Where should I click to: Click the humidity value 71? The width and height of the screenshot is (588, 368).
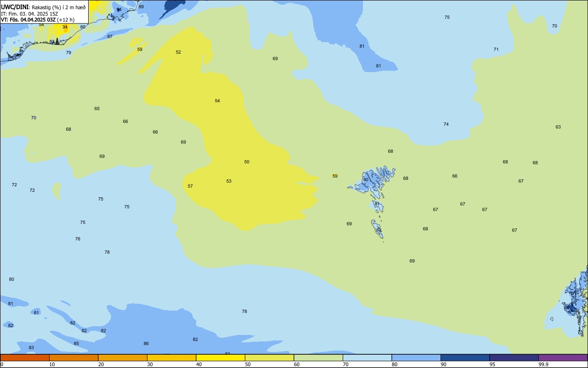(496, 50)
